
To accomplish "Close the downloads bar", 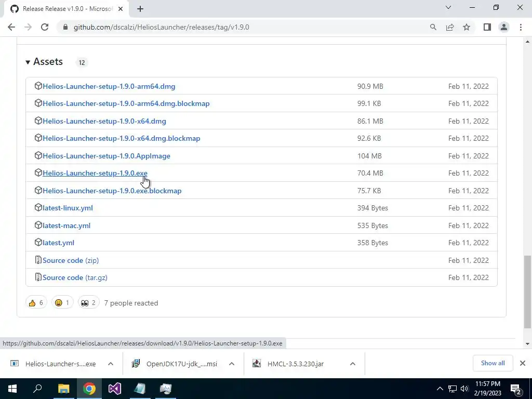I will tap(523, 363).
